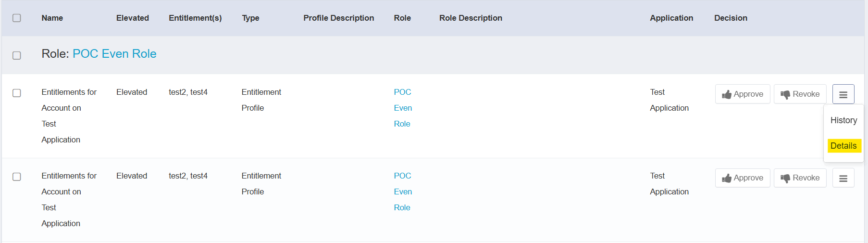Image resolution: width=868 pixels, height=243 pixels.
Task: Choose History from the open menu
Action: coord(843,120)
